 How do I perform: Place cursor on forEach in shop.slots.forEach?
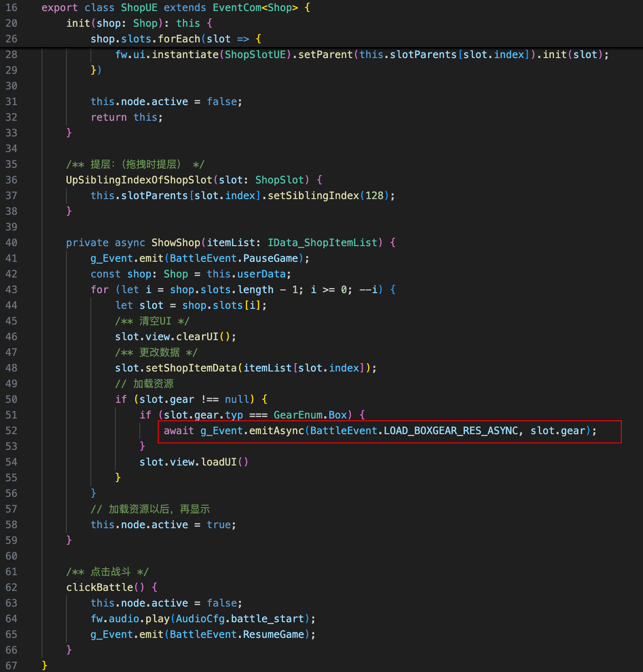tap(179, 39)
